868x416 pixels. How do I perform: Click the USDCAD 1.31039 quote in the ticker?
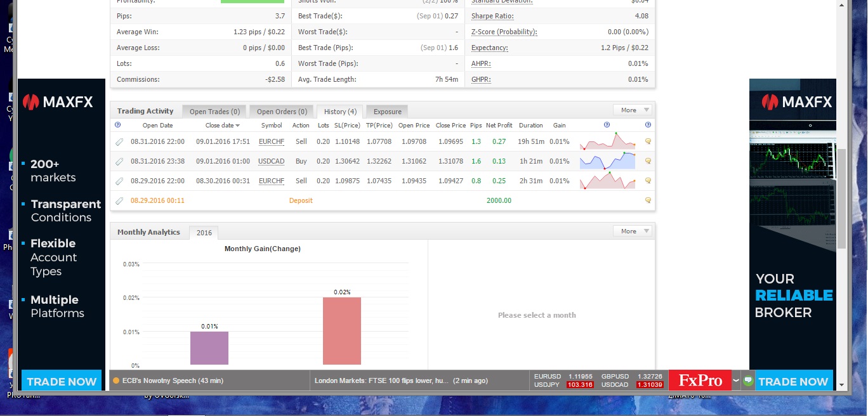pyautogui.click(x=632, y=385)
